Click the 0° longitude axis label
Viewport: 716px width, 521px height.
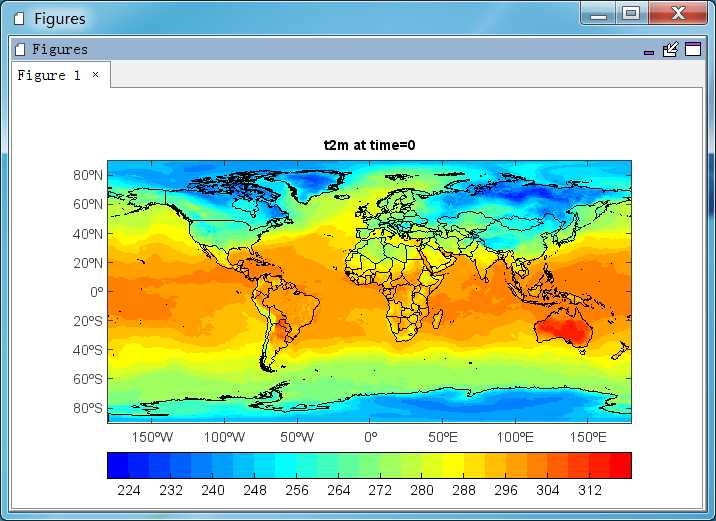click(x=371, y=437)
